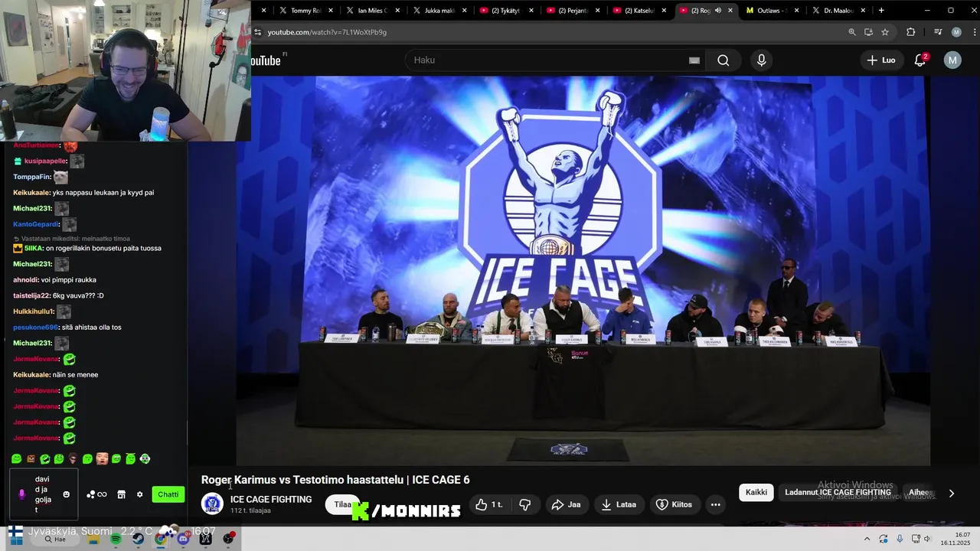The width and height of the screenshot is (980, 551).
Task: Open the Chrome profile avatar
Action: (956, 32)
